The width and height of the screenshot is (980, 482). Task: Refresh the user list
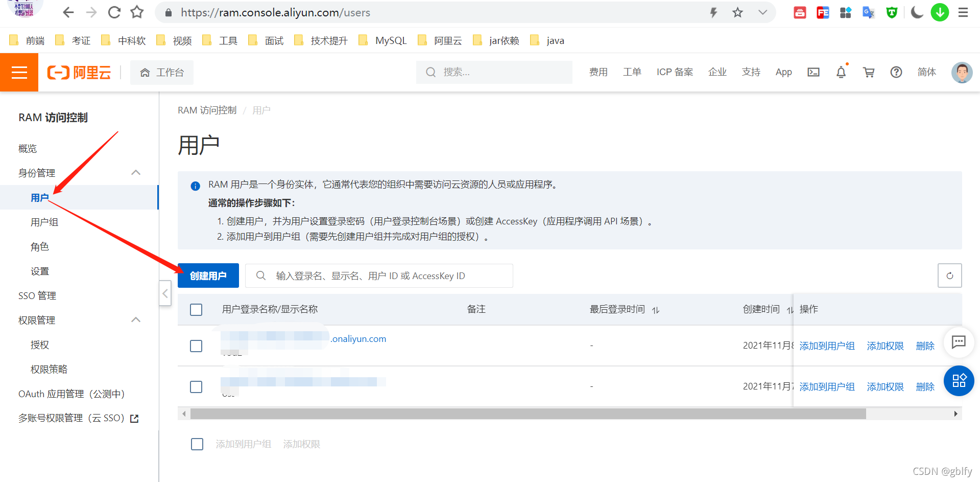pyautogui.click(x=949, y=276)
